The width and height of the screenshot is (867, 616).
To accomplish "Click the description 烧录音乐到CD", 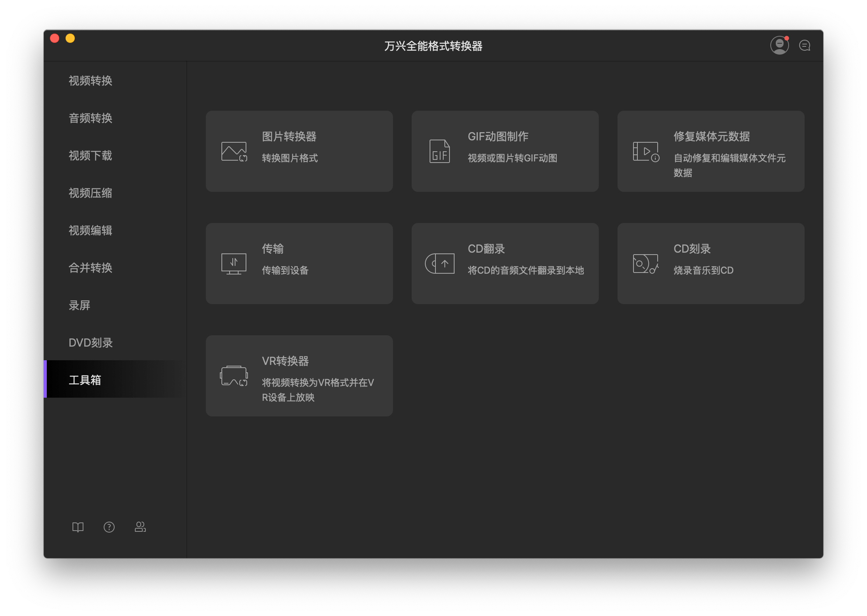I will pos(704,270).
